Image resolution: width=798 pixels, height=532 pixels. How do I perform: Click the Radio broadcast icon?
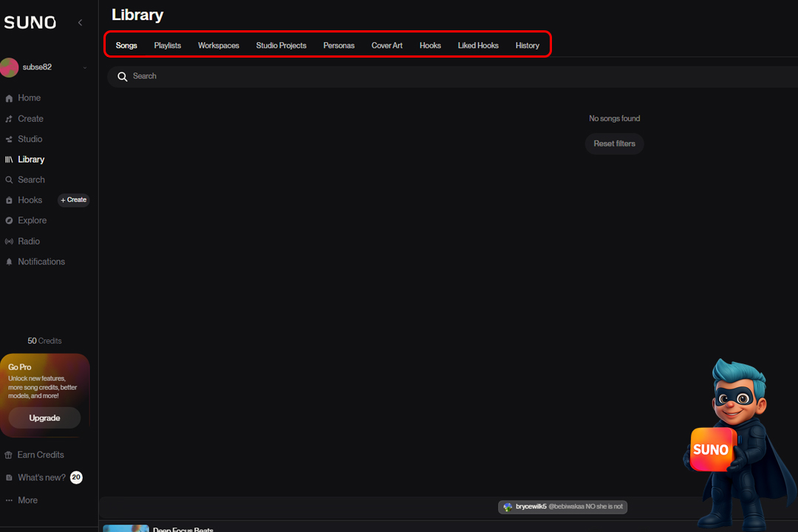pos(9,242)
